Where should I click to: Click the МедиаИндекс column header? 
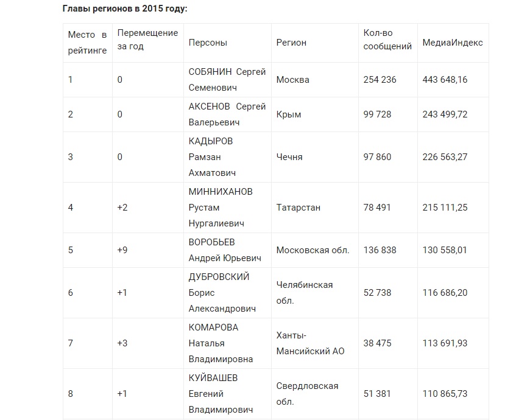point(453,43)
